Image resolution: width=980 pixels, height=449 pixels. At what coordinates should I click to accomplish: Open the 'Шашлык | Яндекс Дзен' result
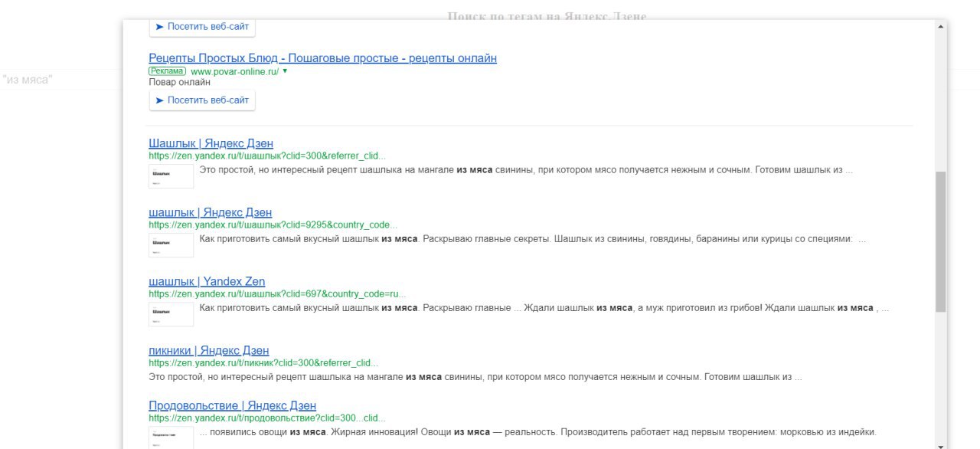[x=211, y=143]
